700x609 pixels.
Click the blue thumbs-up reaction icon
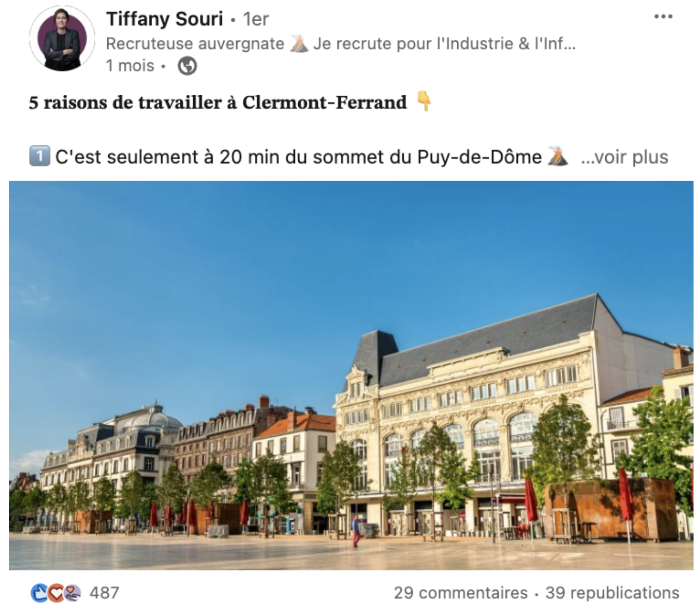click(40, 593)
